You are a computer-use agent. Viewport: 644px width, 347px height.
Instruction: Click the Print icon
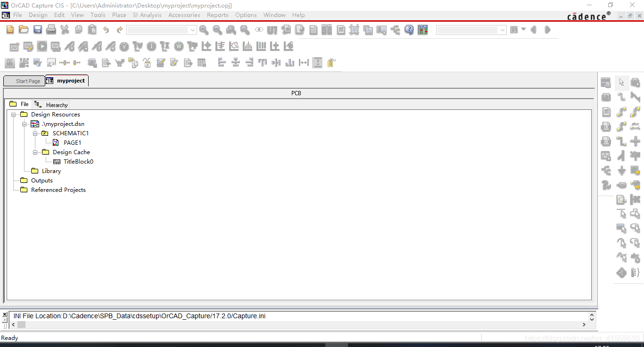coord(51,30)
